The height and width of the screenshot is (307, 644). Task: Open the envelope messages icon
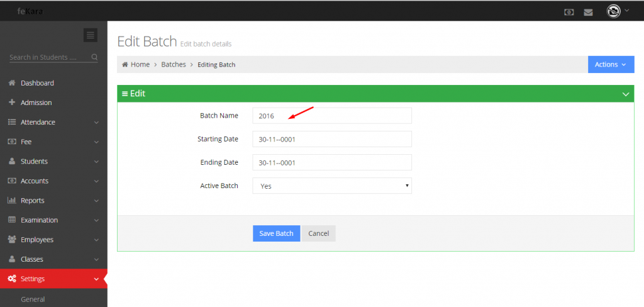588,13
